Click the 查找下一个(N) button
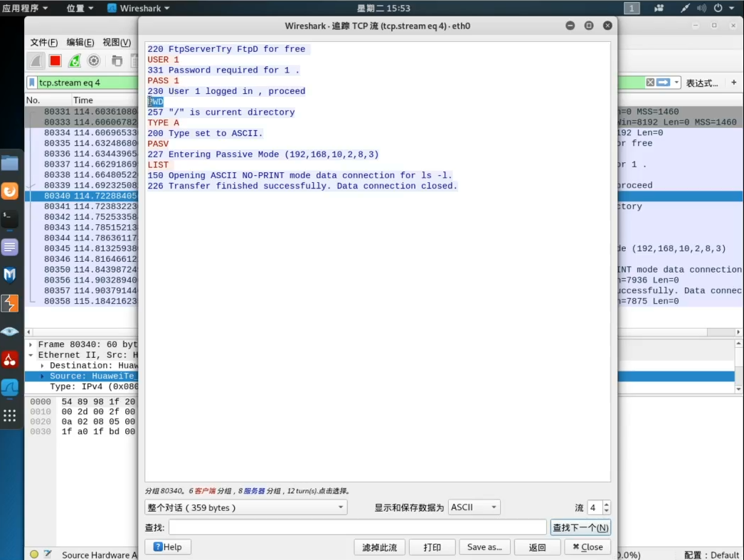 (580, 527)
